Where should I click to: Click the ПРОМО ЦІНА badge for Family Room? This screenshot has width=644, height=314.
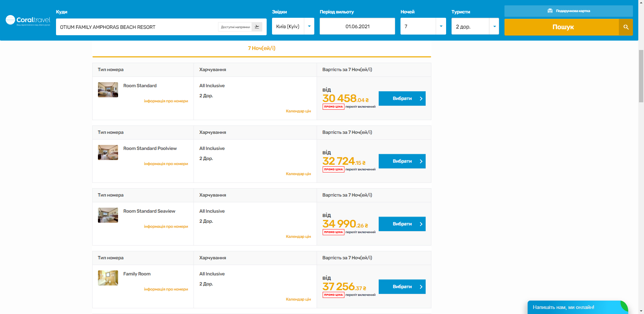click(x=333, y=295)
